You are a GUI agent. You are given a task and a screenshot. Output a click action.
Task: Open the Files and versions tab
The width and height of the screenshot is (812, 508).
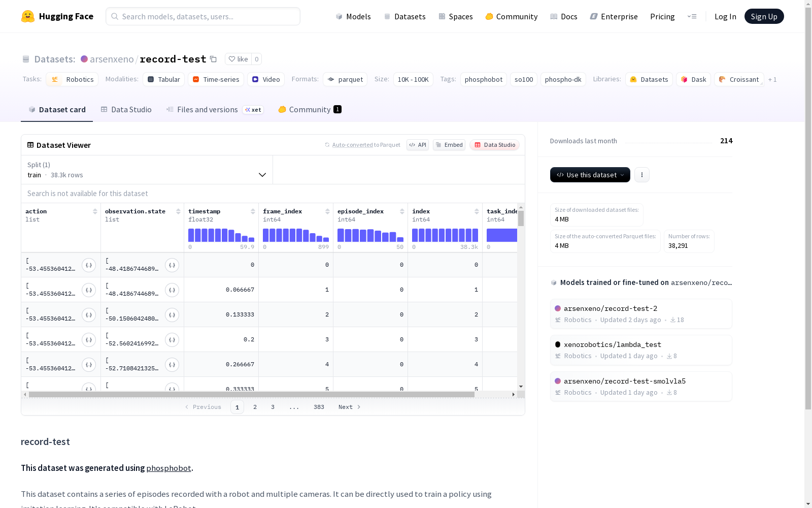[x=215, y=110]
